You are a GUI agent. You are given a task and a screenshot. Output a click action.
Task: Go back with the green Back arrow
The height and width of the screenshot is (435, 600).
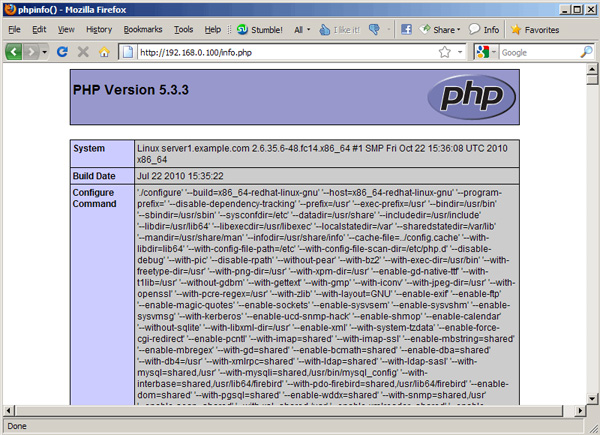pos(14,52)
